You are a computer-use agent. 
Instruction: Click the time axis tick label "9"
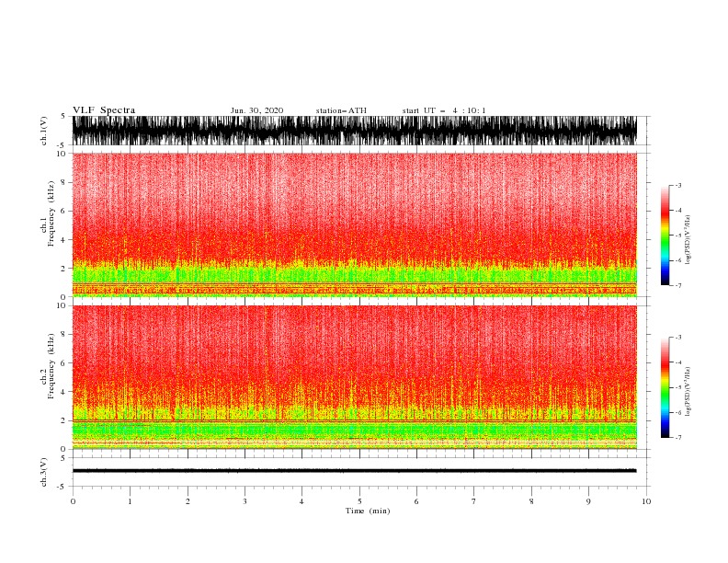tap(588, 501)
